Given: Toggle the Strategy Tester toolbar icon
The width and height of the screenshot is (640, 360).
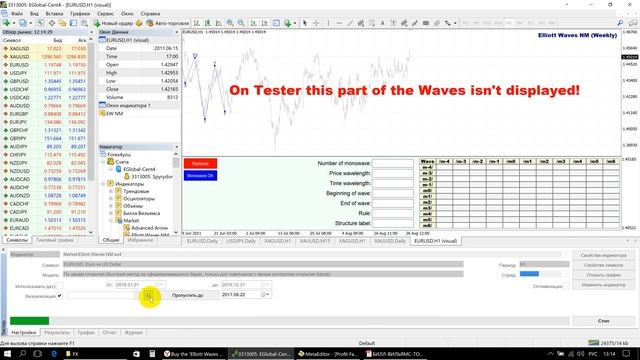Looking at the screenshot, I should point(84,23).
